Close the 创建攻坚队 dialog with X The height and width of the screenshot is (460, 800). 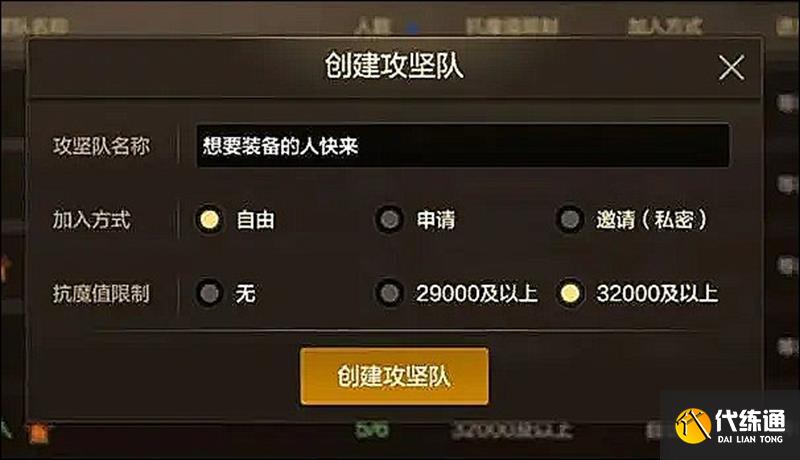tap(731, 68)
